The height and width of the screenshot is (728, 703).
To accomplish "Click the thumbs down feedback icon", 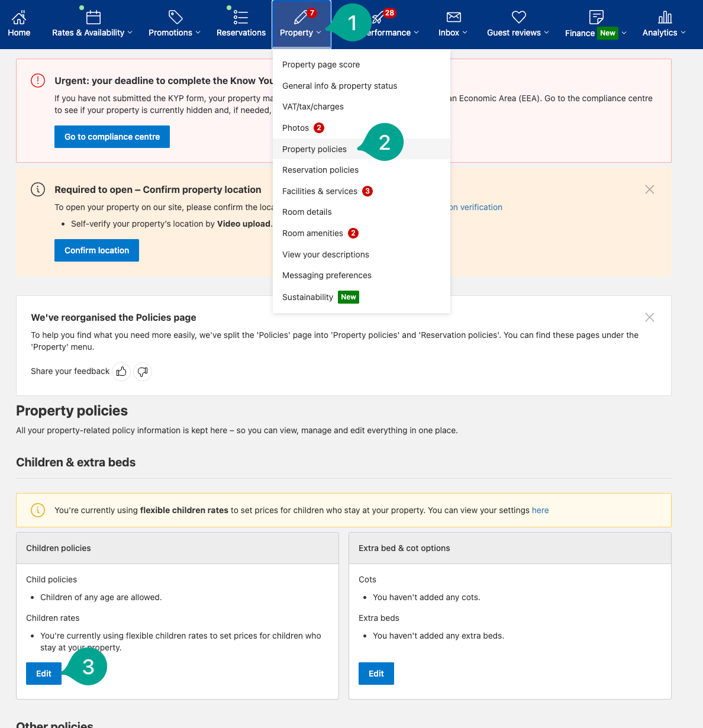I will click(143, 372).
